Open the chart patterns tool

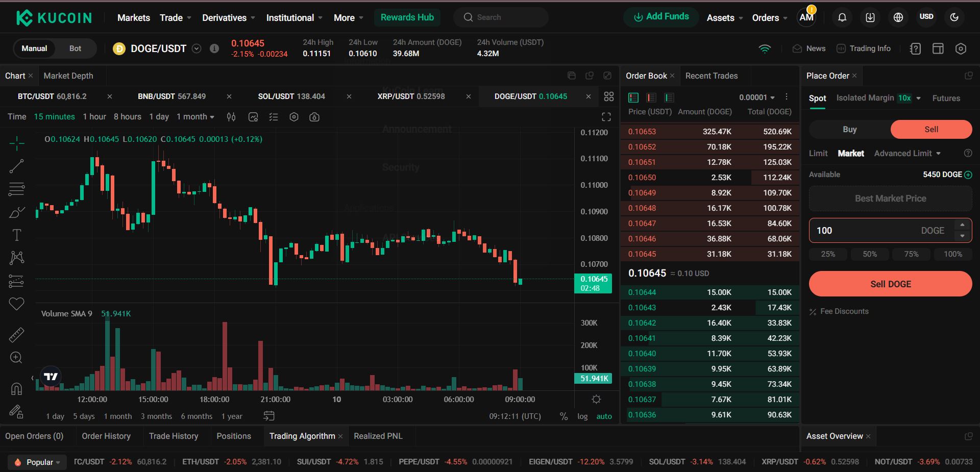(x=16, y=258)
